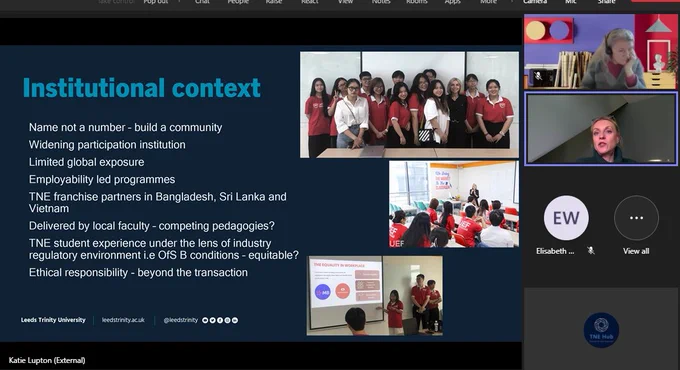Click 'Delivered by local faculty' bullet
This screenshot has height=370, width=680.
pos(151,226)
